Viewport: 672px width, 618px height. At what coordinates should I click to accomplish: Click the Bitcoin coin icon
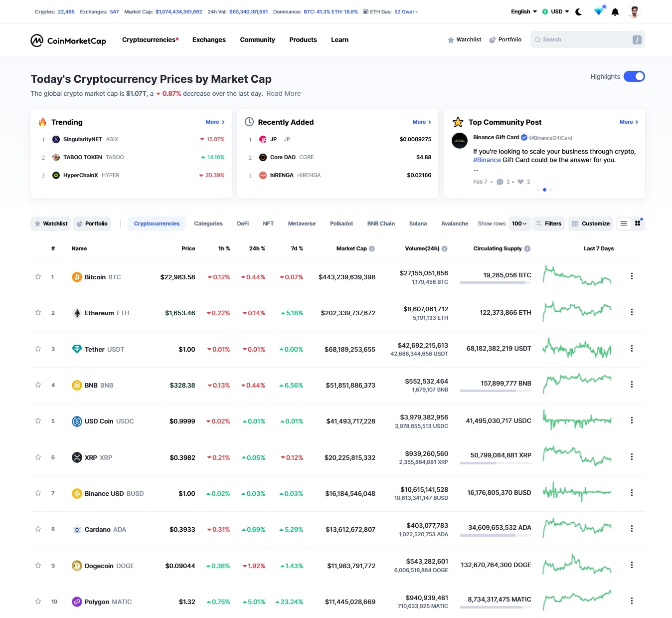point(77,277)
